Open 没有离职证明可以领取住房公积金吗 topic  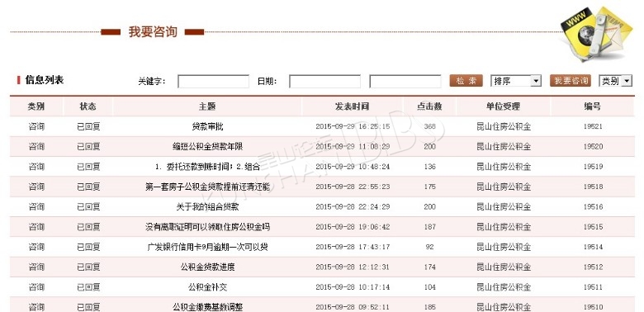(x=207, y=227)
